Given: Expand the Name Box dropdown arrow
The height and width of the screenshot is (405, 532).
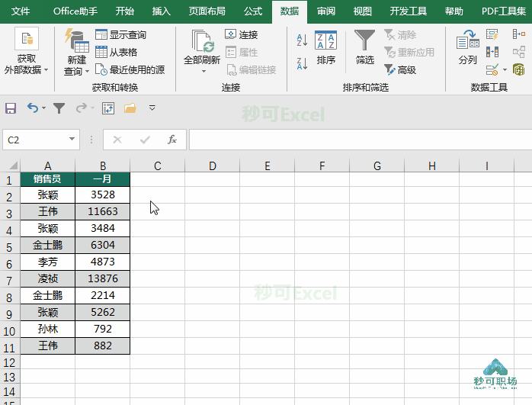Looking at the screenshot, I should pyautogui.click(x=72, y=139).
